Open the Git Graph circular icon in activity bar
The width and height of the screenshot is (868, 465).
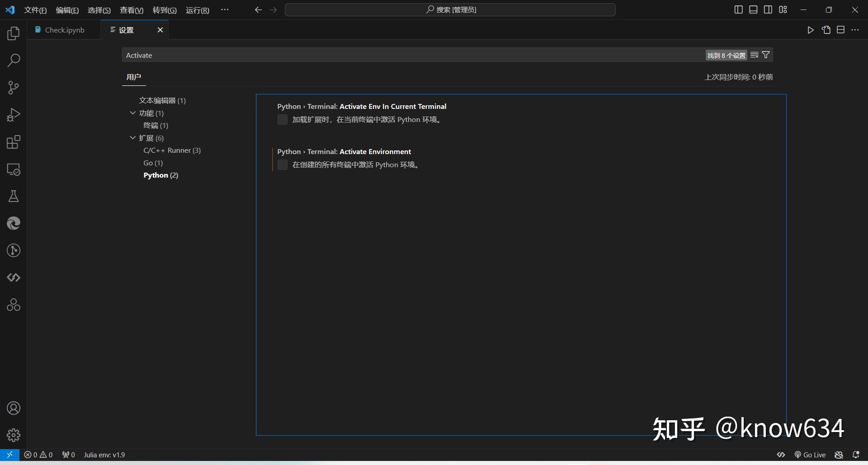pos(14,250)
